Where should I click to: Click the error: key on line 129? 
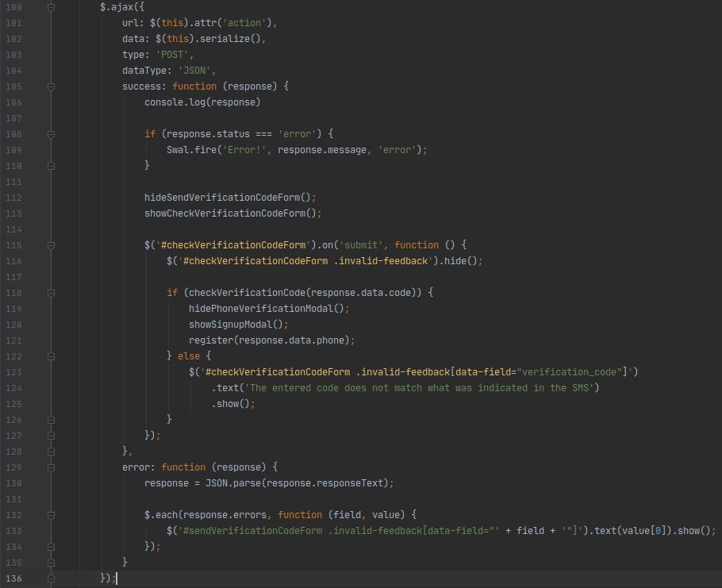coord(139,467)
